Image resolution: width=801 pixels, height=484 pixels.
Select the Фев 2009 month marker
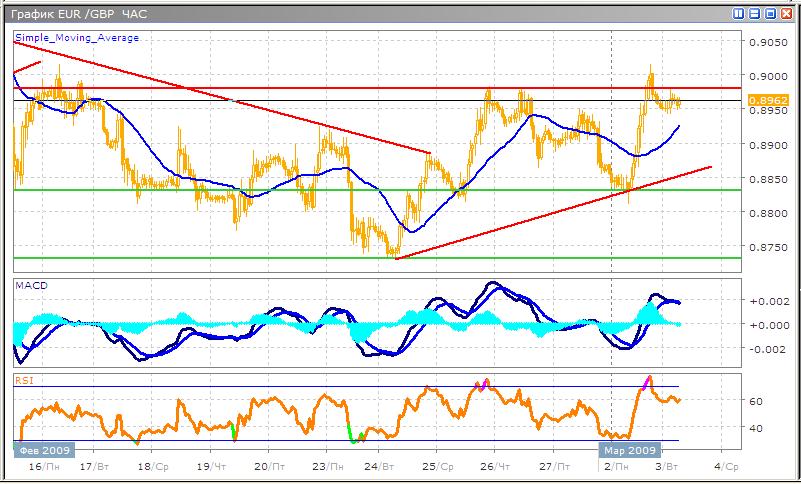[x=40, y=450]
